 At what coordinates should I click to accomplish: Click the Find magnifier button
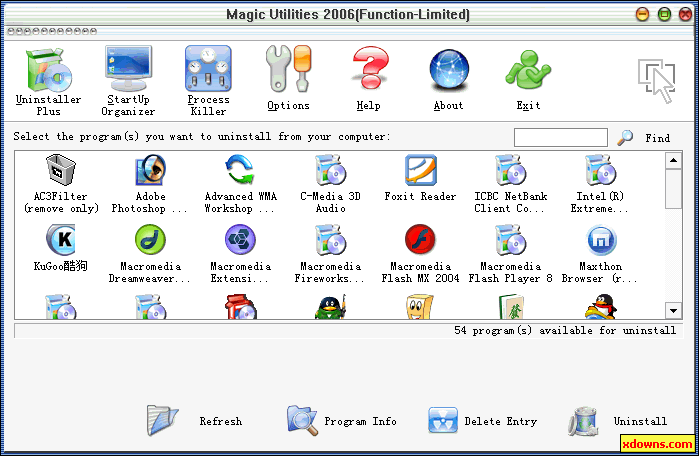coord(644,138)
